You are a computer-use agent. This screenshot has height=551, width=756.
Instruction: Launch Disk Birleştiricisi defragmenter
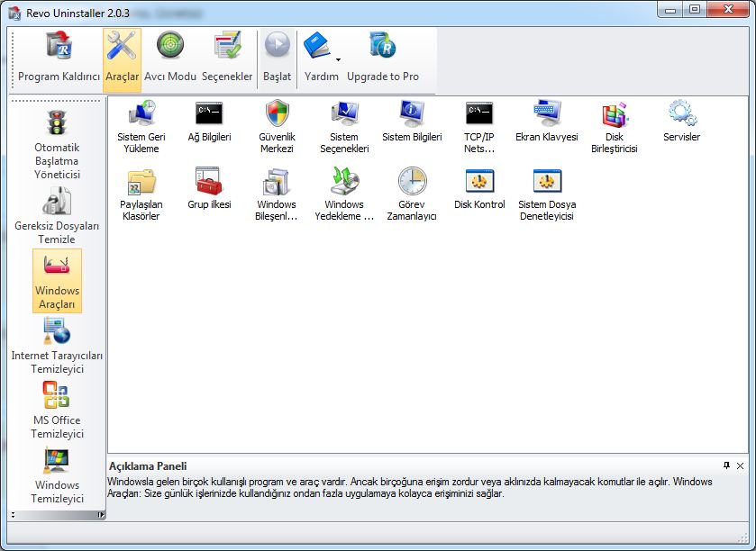[x=615, y=127]
